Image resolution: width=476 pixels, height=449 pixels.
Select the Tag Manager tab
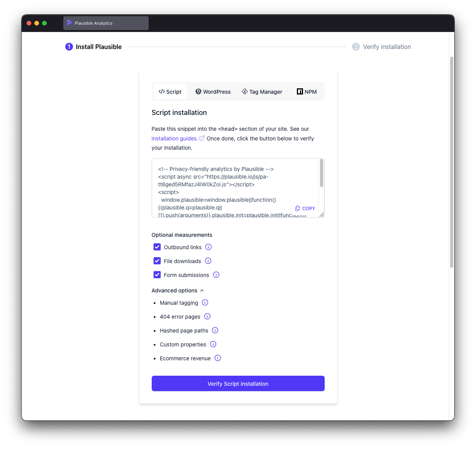point(262,92)
